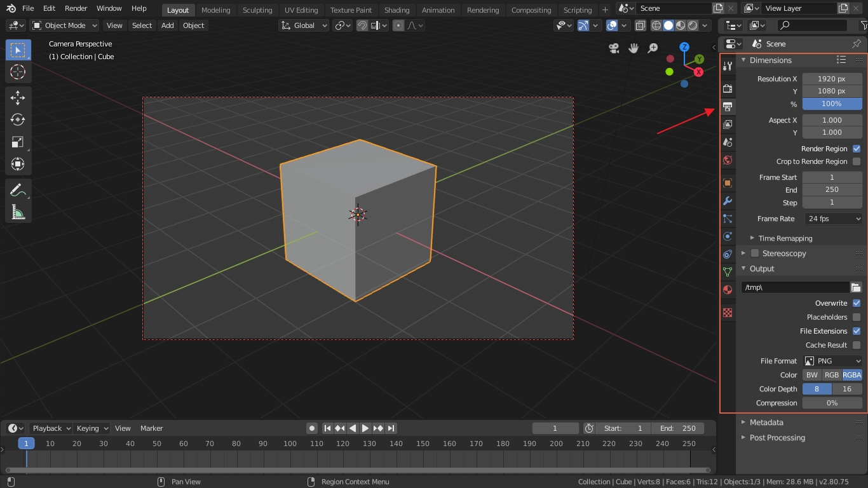
Task: Expand the Post Processing section
Action: click(x=776, y=437)
